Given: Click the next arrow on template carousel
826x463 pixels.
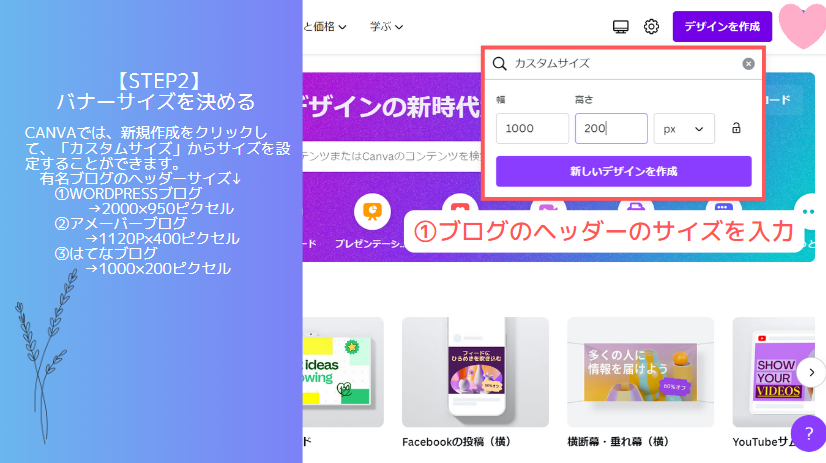Looking at the screenshot, I should click(x=811, y=372).
